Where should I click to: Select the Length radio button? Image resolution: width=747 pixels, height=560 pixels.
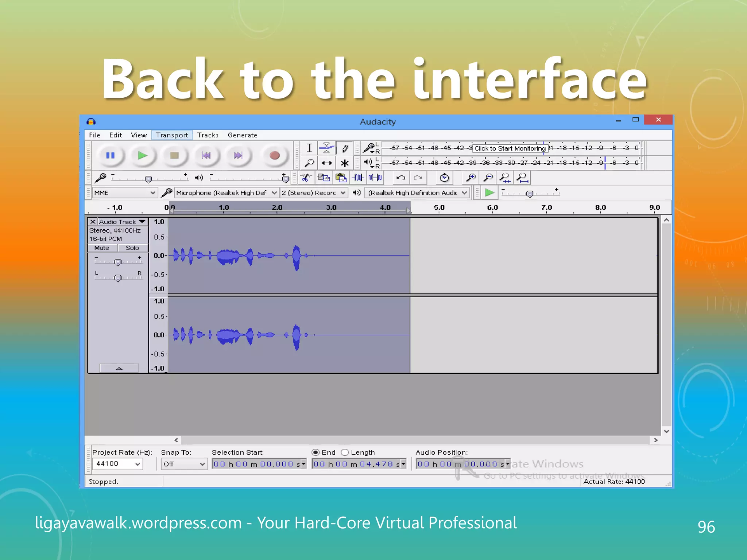coord(345,452)
